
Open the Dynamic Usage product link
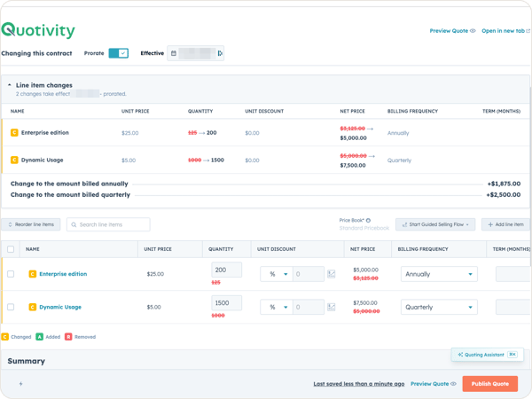(60, 307)
